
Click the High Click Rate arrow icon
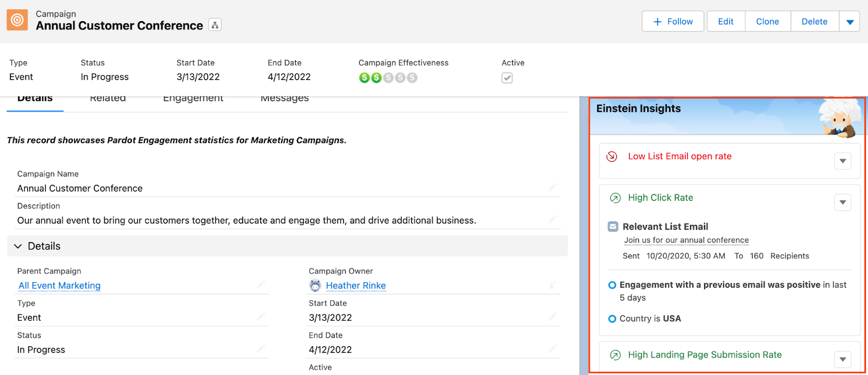pos(615,198)
